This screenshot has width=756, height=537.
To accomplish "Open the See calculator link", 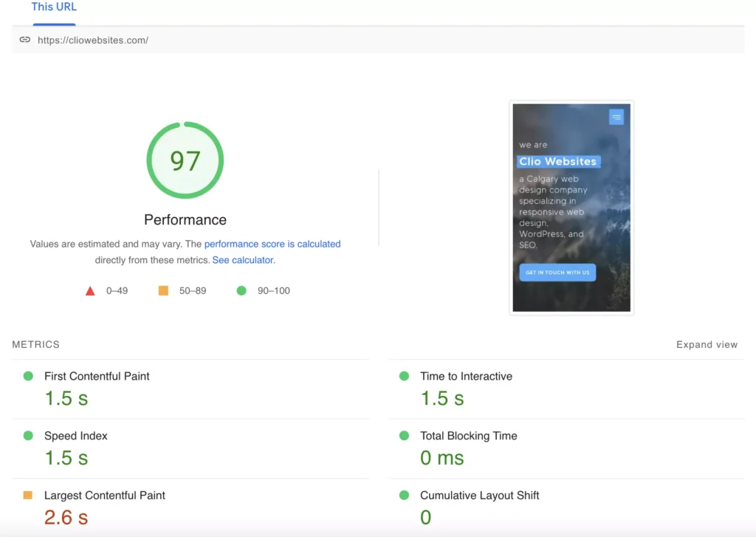I will click(x=243, y=260).
